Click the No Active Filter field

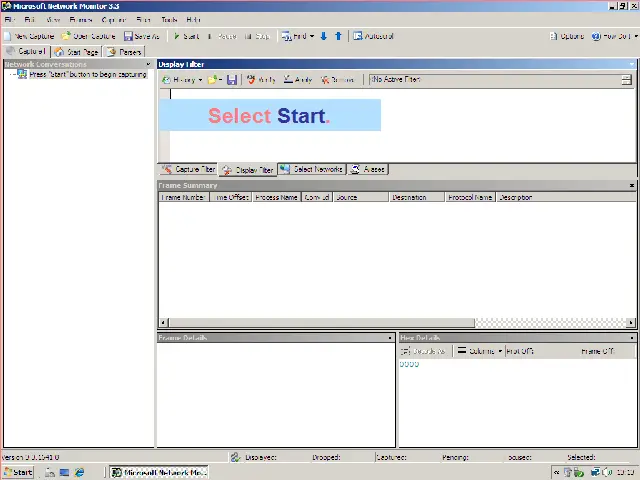click(x=495, y=80)
